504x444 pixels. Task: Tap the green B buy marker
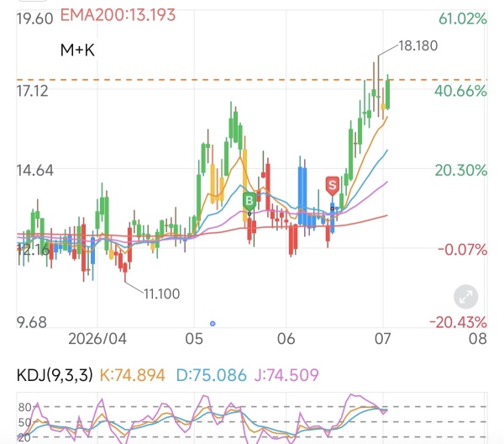pyautogui.click(x=249, y=202)
